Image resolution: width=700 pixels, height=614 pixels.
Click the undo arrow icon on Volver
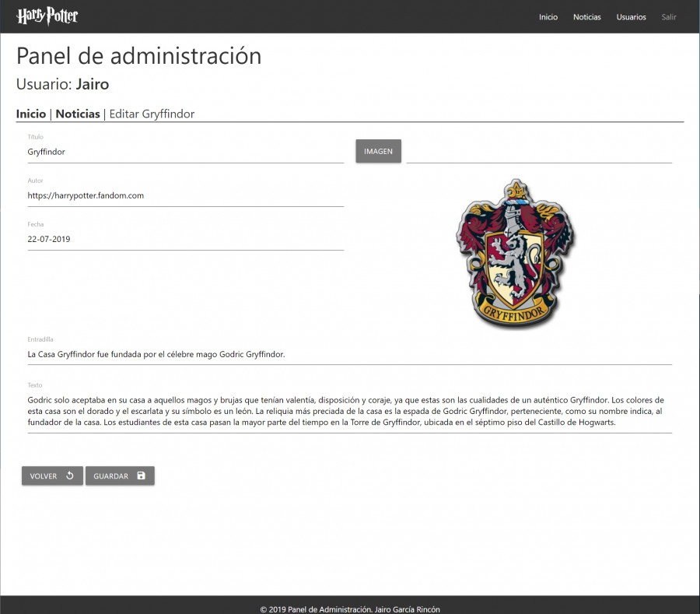(70, 475)
